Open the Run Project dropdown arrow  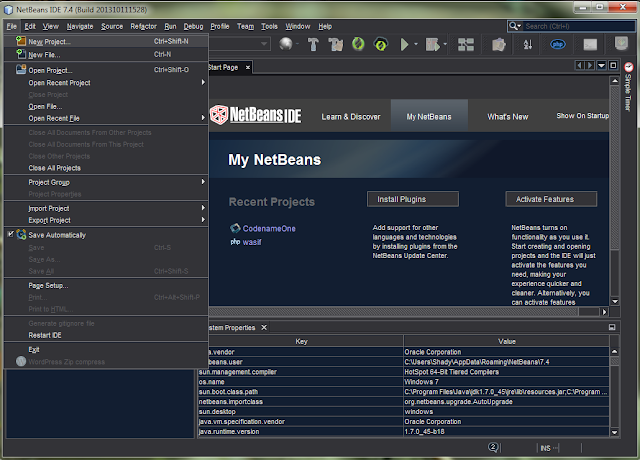(416, 44)
